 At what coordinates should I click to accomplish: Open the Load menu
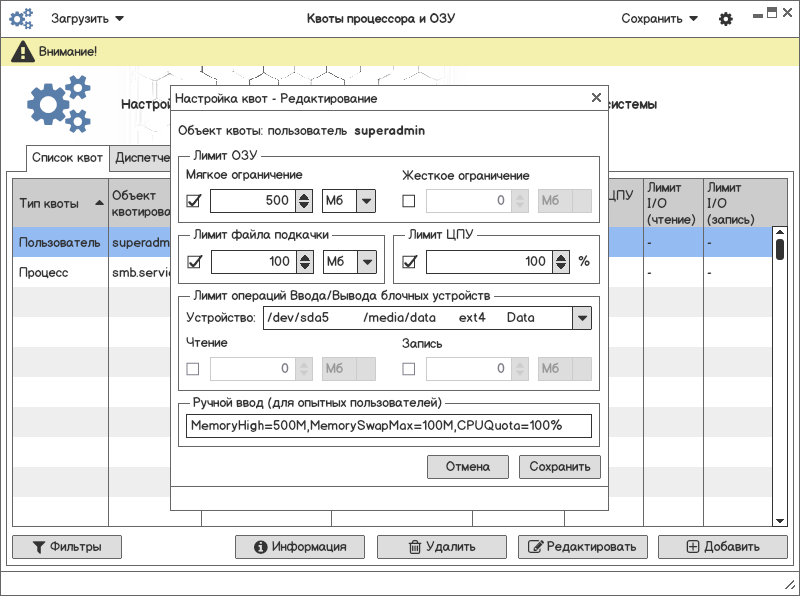(x=88, y=18)
